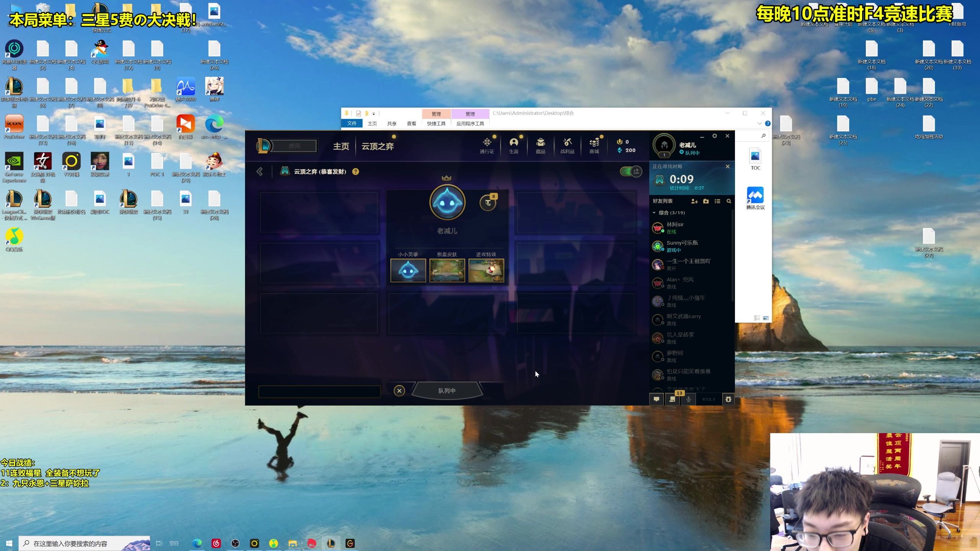Image resolution: width=980 pixels, height=551 pixels.
Task: Click the back arrow beside 云顶之弈 lobby title
Action: tap(260, 171)
